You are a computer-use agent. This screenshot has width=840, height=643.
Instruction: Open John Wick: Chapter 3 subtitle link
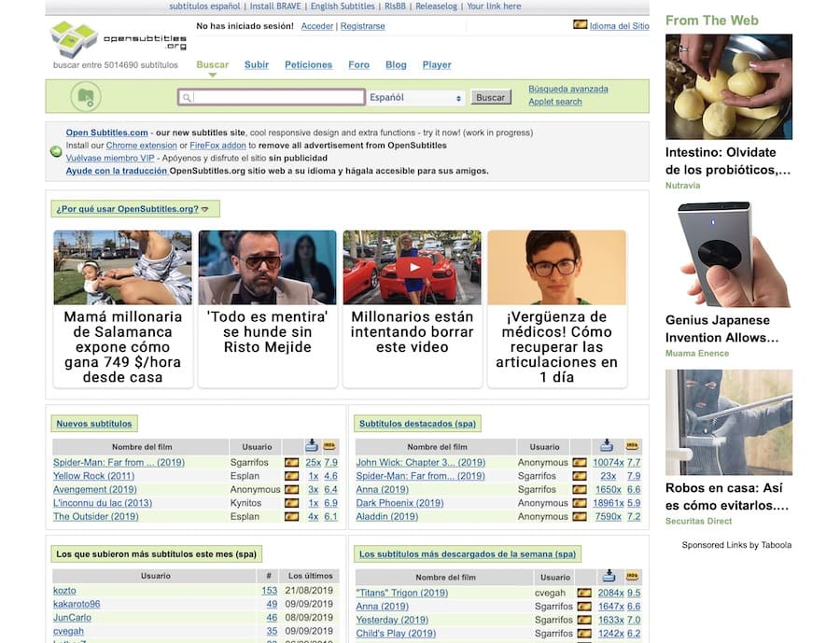pos(420,463)
